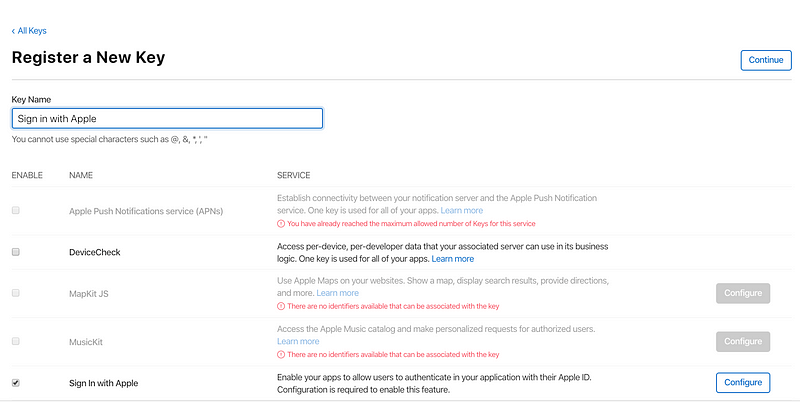
Task: Click Configure button for MusicKit
Action: 743,341
